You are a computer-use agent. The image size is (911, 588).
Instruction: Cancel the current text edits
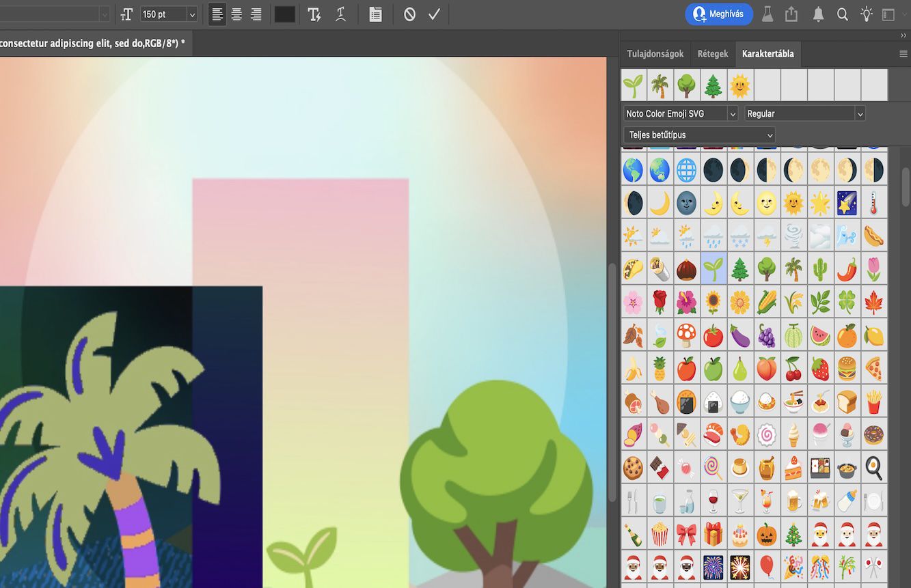point(409,14)
